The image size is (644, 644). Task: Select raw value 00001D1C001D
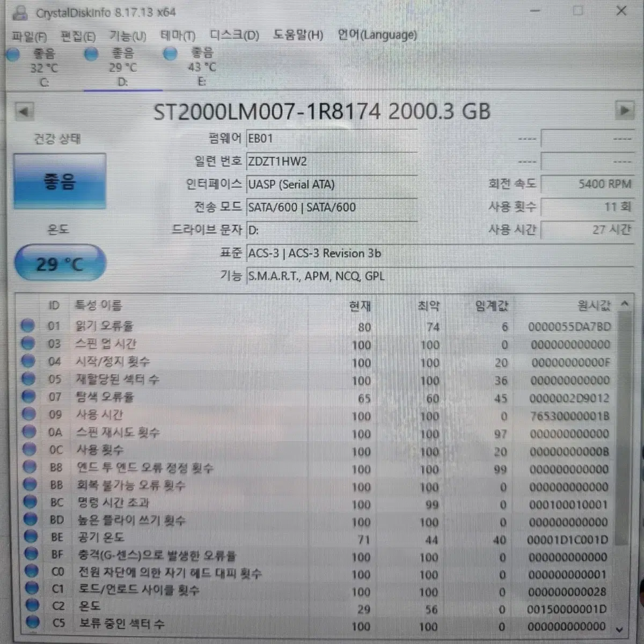coord(568,540)
